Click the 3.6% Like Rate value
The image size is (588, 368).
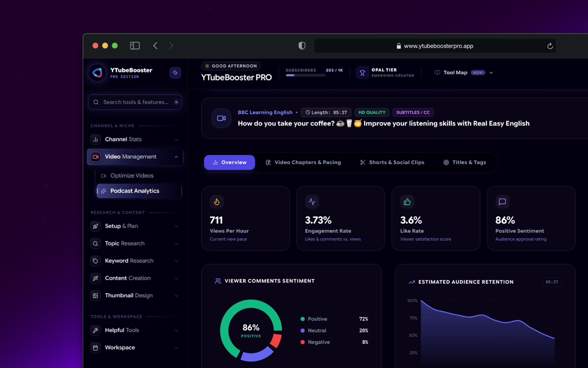tap(411, 220)
